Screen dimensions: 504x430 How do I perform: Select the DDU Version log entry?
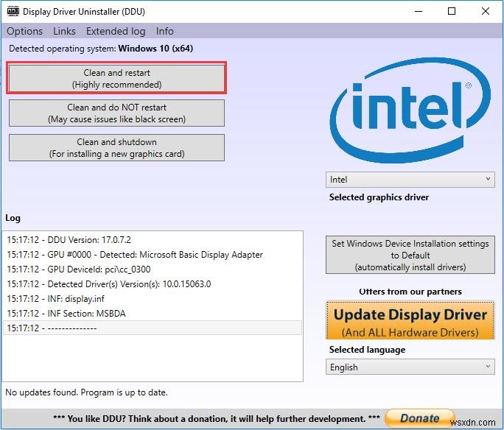pyautogui.click(x=69, y=239)
